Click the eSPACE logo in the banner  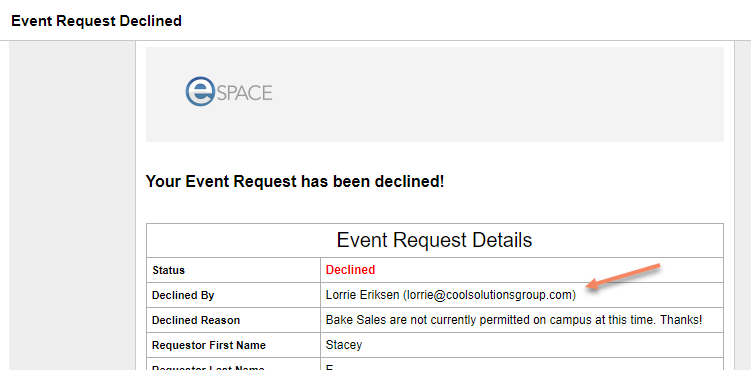coord(229,92)
